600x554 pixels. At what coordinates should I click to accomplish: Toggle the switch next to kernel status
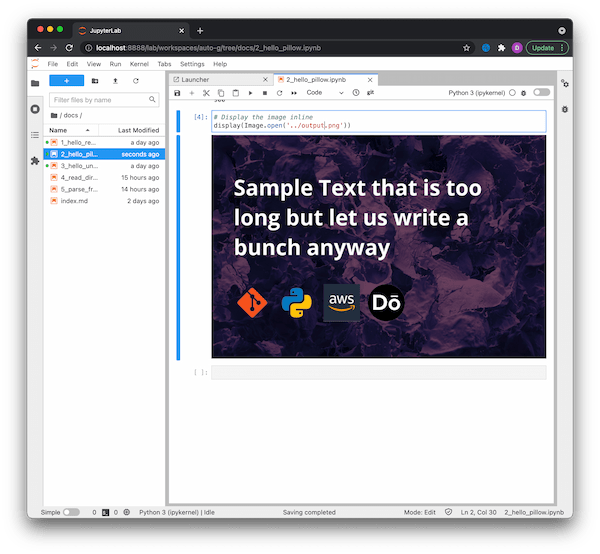coord(541,93)
